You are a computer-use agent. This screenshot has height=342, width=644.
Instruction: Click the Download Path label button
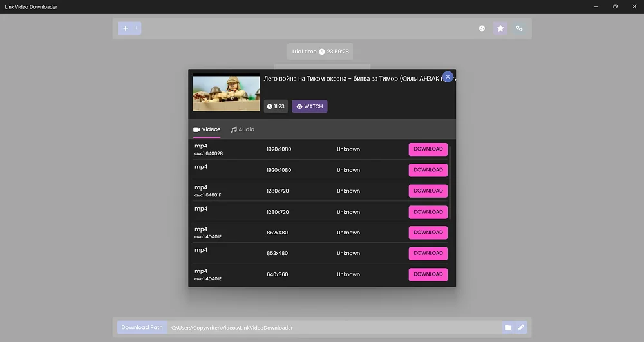(x=142, y=327)
